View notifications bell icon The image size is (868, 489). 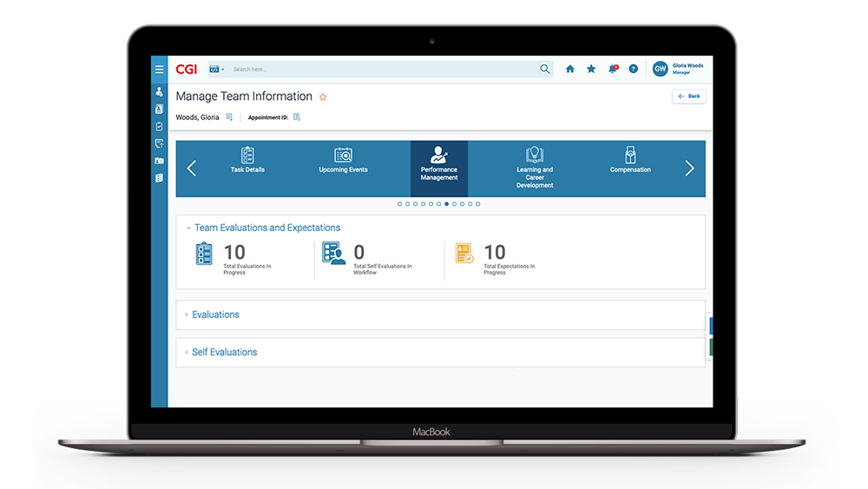coord(613,69)
